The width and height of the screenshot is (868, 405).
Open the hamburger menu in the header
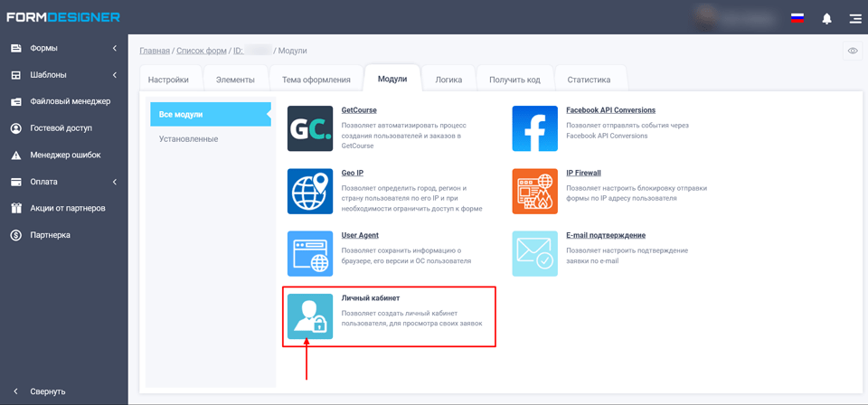[854, 18]
